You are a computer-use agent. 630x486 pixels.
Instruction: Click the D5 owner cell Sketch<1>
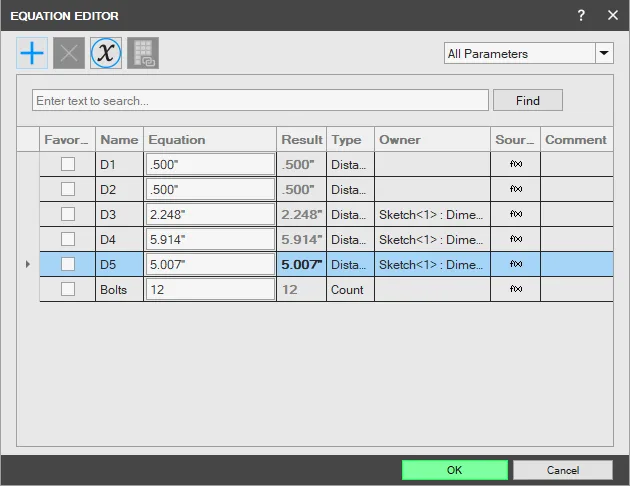432,264
